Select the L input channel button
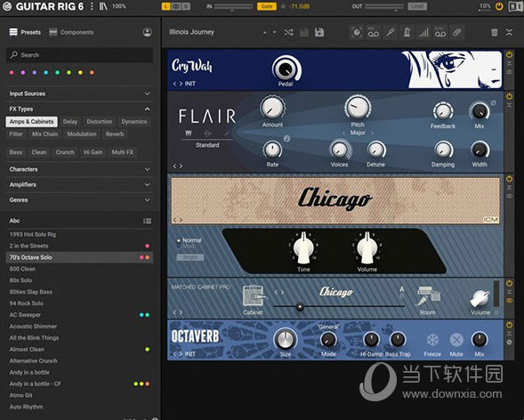Image resolution: width=524 pixels, height=420 pixels. [165, 6]
